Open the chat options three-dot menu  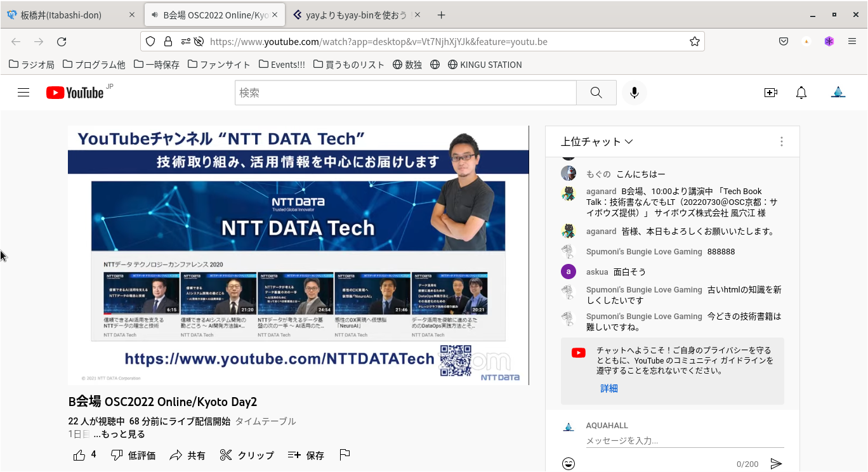pyautogui.click(x=781, y=141)
